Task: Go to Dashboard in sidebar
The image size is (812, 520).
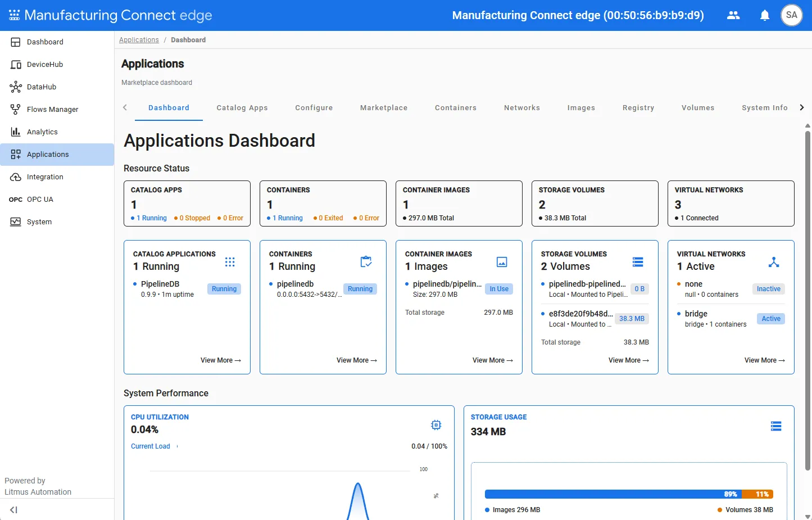Action: pyautogui.click(x=57, y=42)
